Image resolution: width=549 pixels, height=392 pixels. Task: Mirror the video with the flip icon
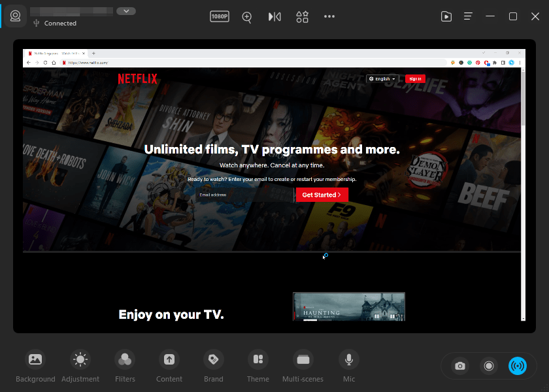point(274,16)
